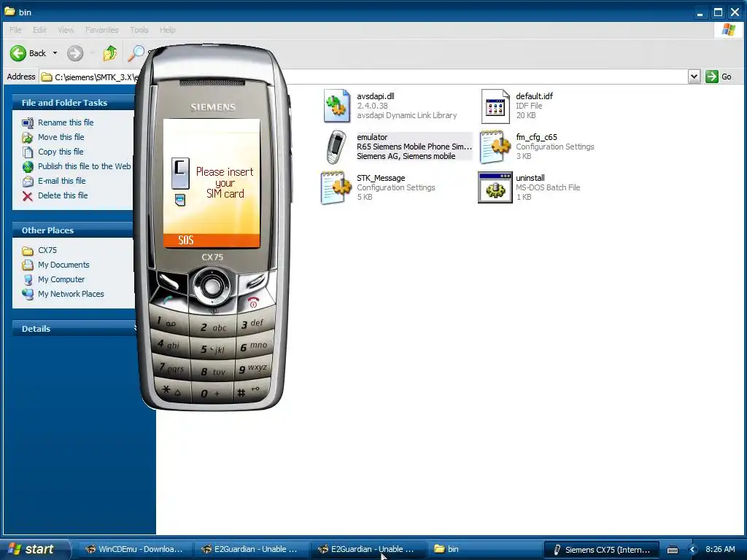This screenshot has width=747, height=560.
Task: Click the Windows Start button
Action: (x=34, y=549)
